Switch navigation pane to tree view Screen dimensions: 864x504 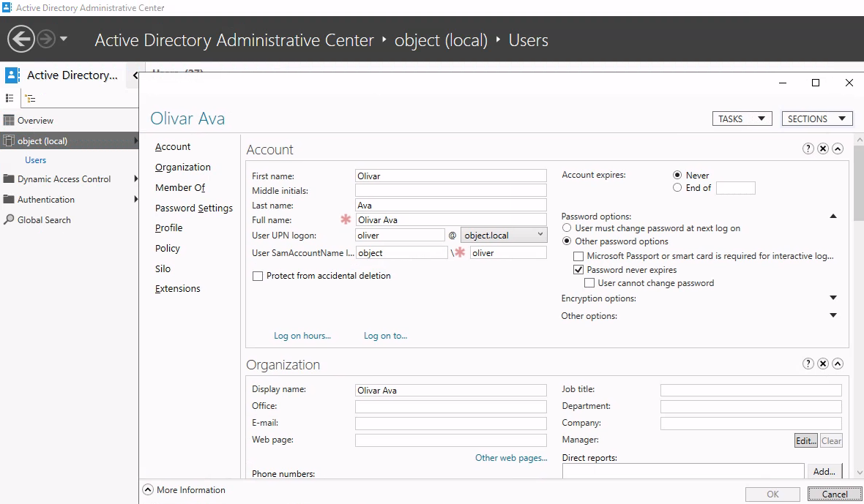[30, 99]
